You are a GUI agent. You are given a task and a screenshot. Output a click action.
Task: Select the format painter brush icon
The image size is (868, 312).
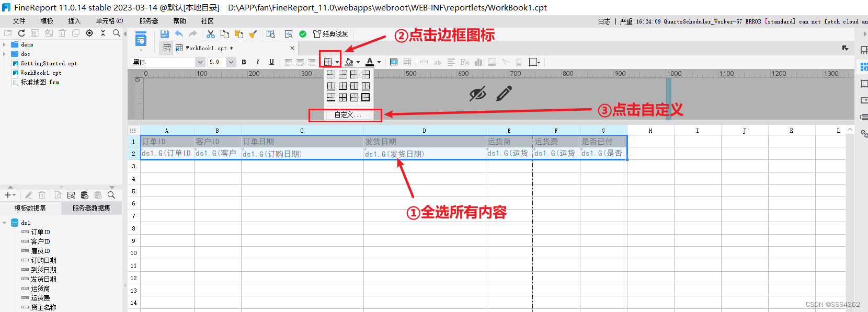[253, 34]
